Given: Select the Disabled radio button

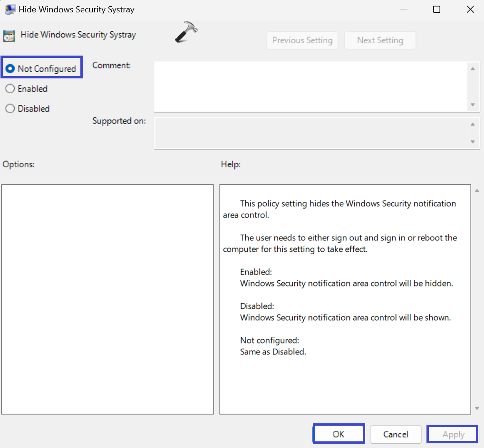Looking at the screenshot, I should 10,109.
